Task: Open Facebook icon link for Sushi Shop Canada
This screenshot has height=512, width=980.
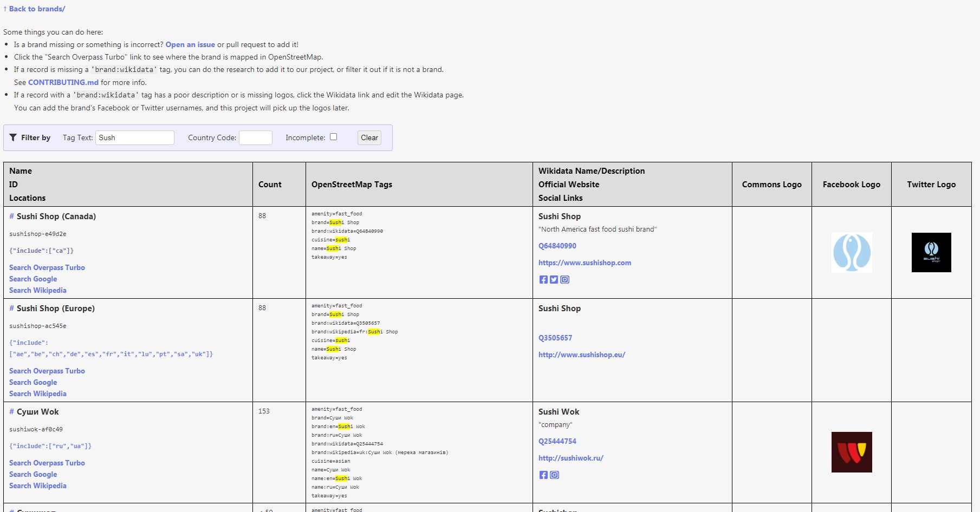Action: [543, 279]
